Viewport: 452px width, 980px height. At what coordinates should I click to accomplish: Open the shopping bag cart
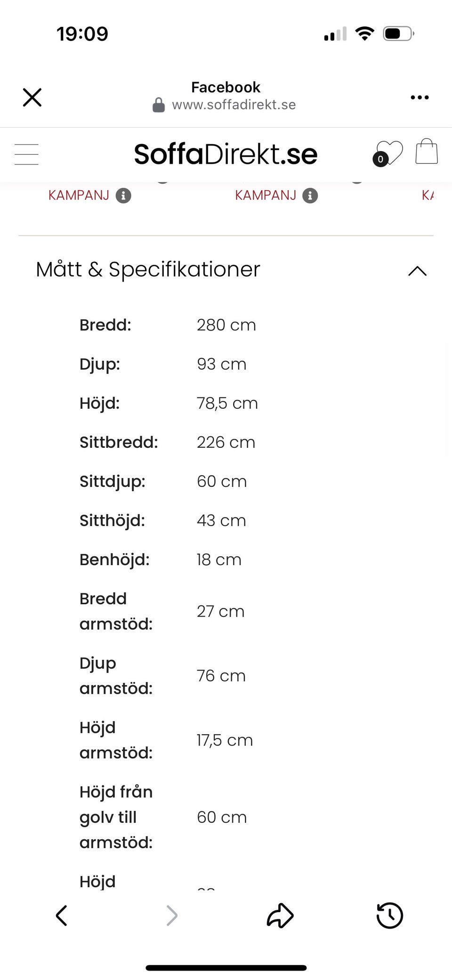427,152
